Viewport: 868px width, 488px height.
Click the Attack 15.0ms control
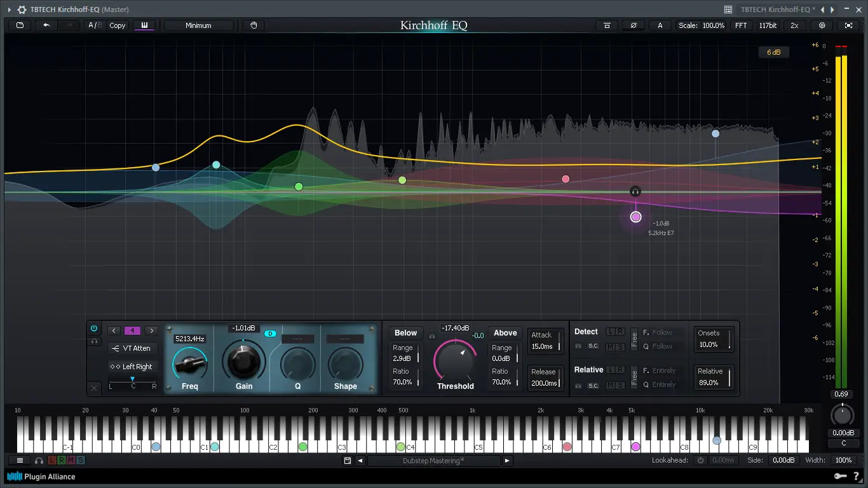(546, 341)
